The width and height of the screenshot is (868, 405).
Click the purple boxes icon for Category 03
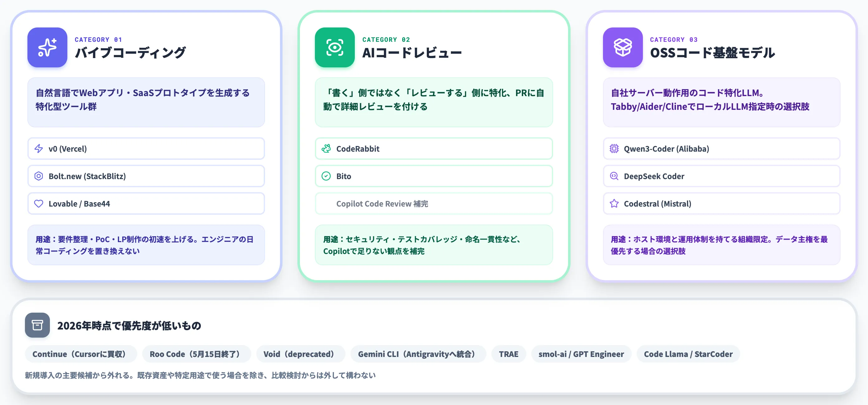[x=623, y=47]
